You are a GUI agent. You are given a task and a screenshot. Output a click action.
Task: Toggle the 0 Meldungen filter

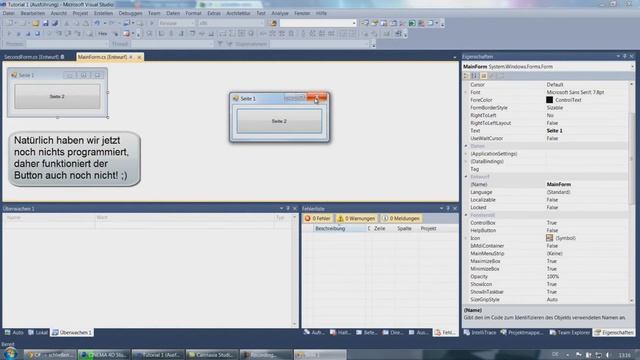pos(401,219)
